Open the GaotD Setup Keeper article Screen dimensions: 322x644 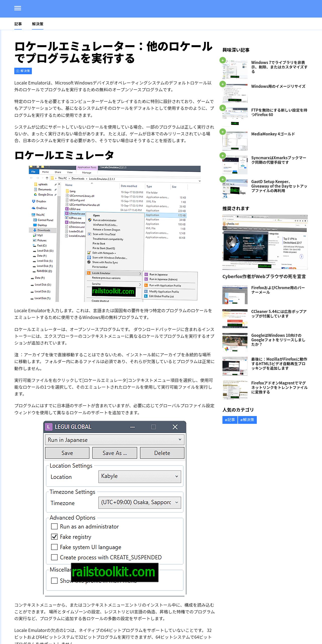click(x=279, y=186)
